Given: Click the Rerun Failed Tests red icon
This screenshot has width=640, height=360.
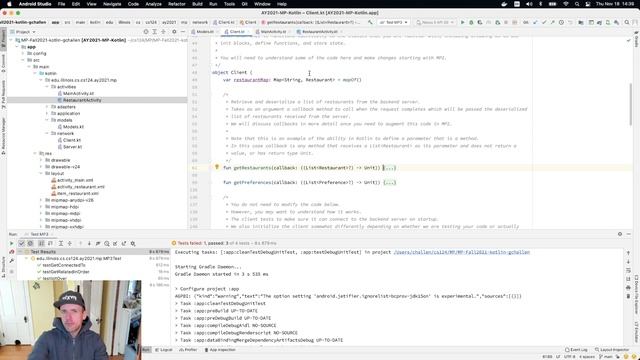Looking at the screenshot, I should pyautogui.click(x=11, y=252).
